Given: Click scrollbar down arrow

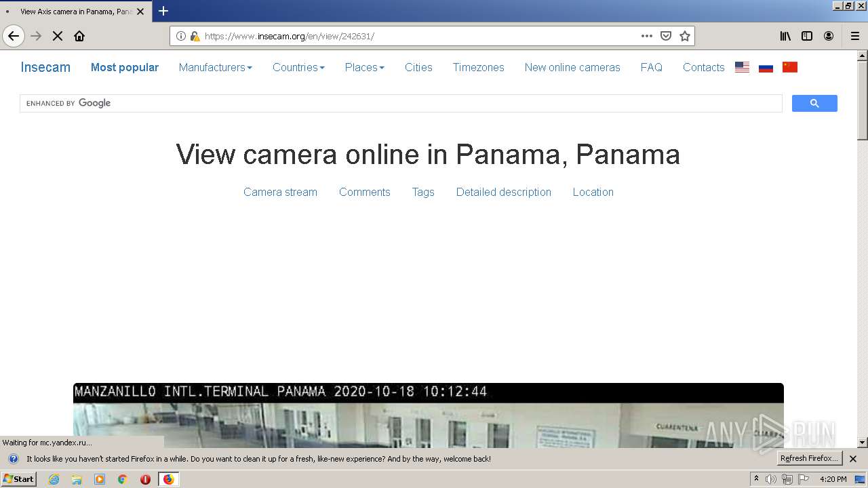Looking at the screenshot, I should pos(863,443).
